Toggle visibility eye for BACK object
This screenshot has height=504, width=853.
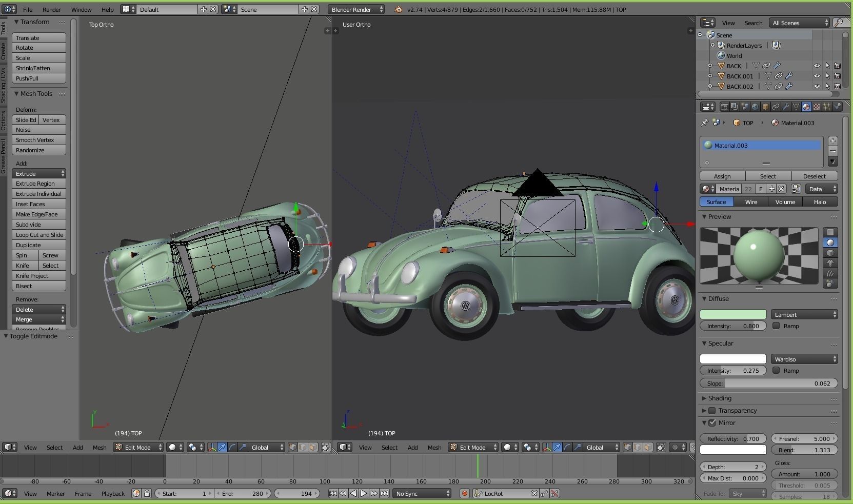click(817, 66)
